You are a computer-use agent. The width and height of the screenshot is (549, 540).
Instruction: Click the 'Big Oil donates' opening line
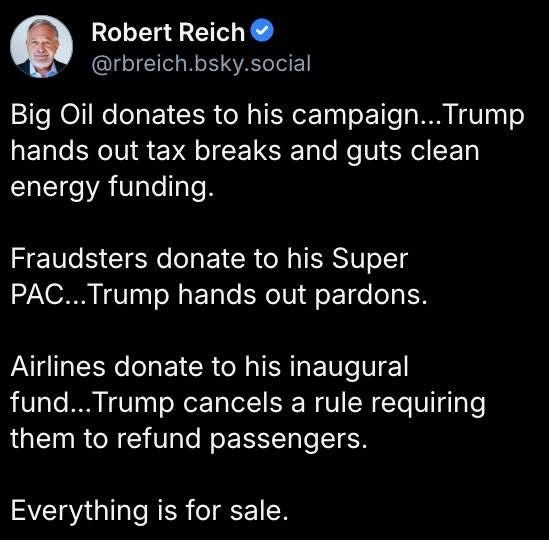(267, 116)
